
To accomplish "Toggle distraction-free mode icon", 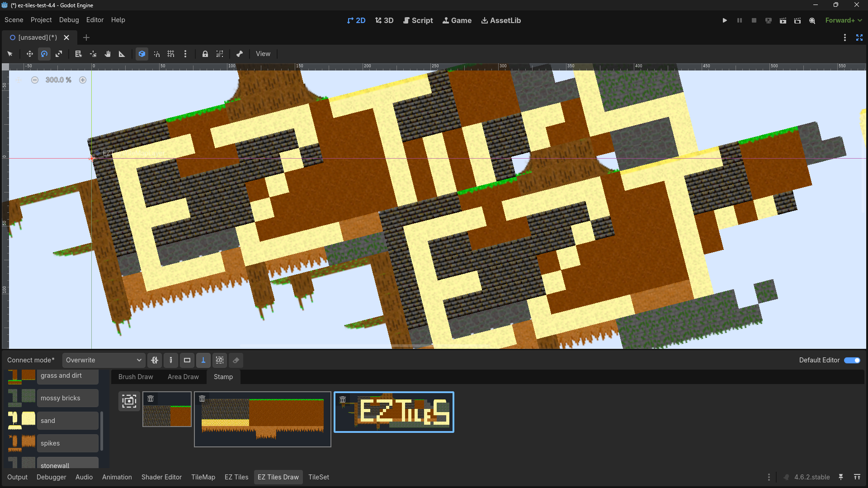I will point(859,38).
